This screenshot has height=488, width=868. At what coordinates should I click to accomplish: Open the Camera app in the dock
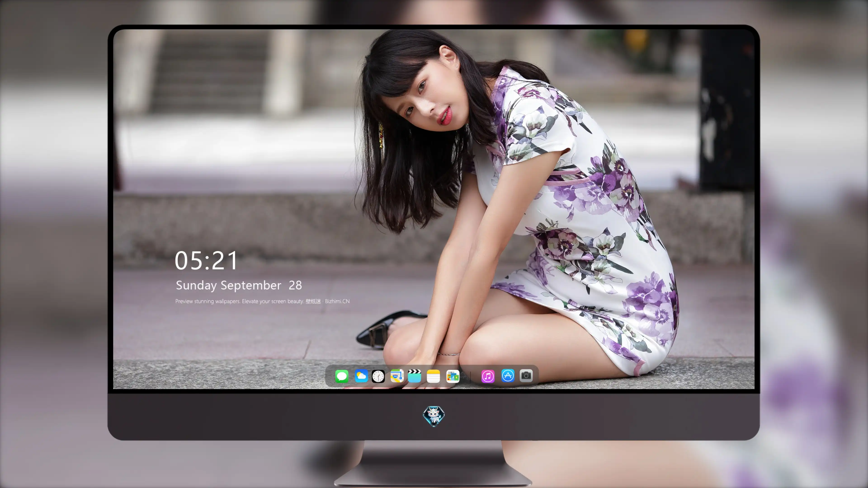tap(526, 375)
